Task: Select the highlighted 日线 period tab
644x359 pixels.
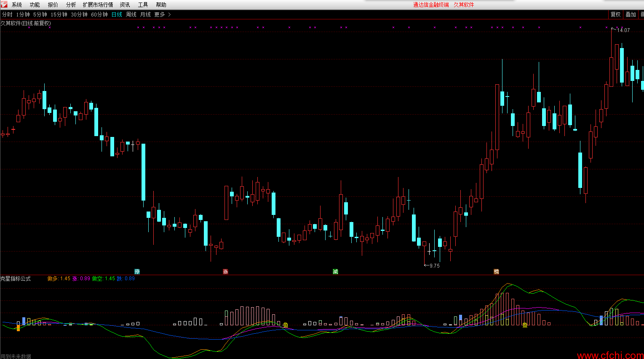Action: point(117,14)
